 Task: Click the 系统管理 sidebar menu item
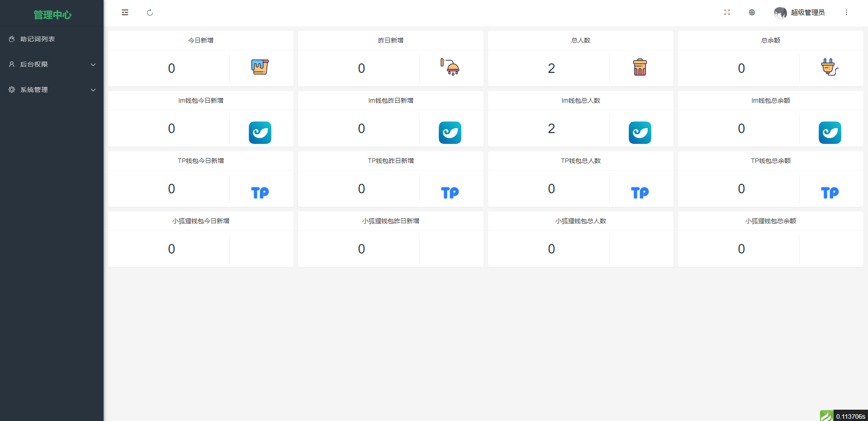52,90
